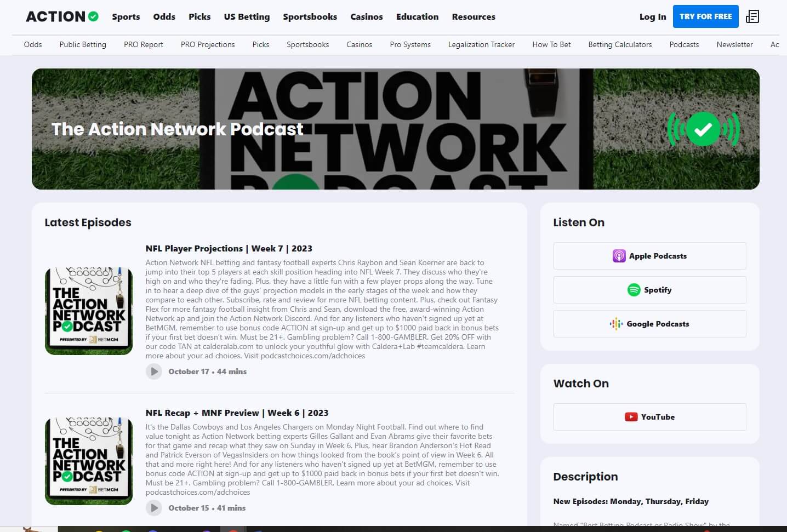Screen dimensions: 787x532
Task: Open Podcasts in the secondary nav
Action: tap(685, 44)
